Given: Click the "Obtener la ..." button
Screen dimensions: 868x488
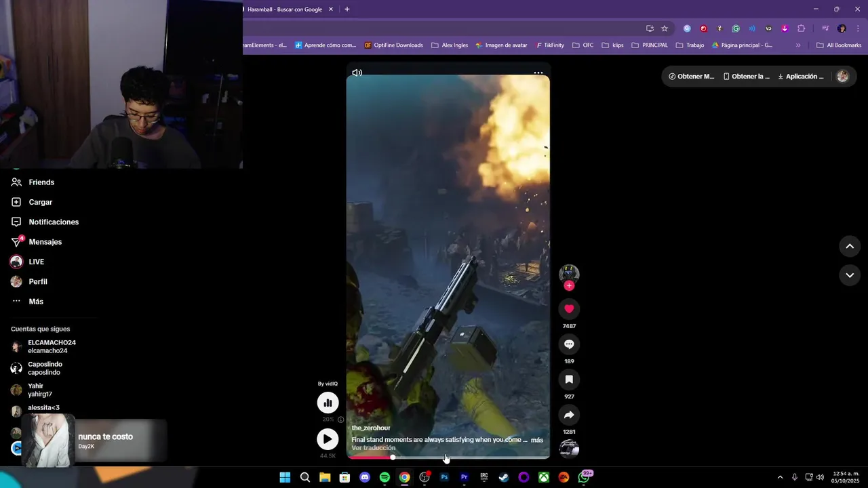Looking at the screenshot, I should (747, 77).
